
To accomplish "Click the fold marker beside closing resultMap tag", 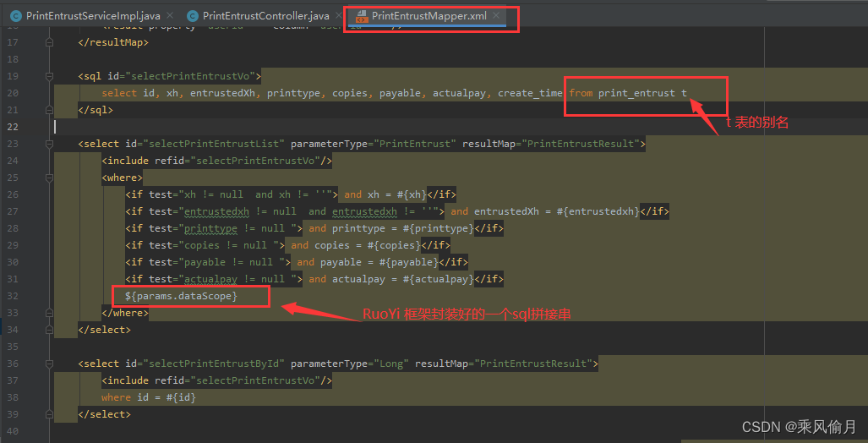I will coord(49,42).
